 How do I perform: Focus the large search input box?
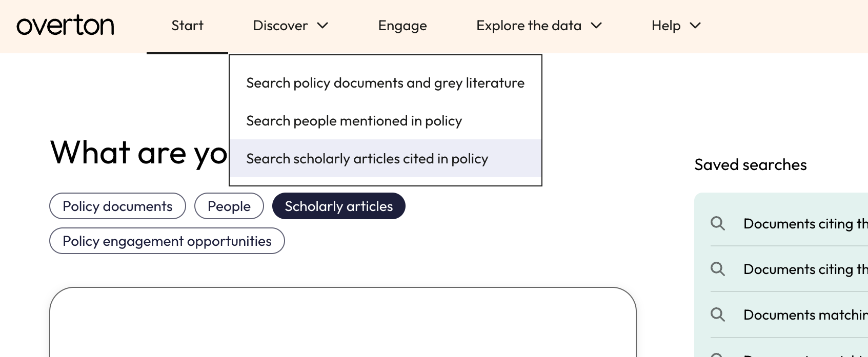click(343, 322)
